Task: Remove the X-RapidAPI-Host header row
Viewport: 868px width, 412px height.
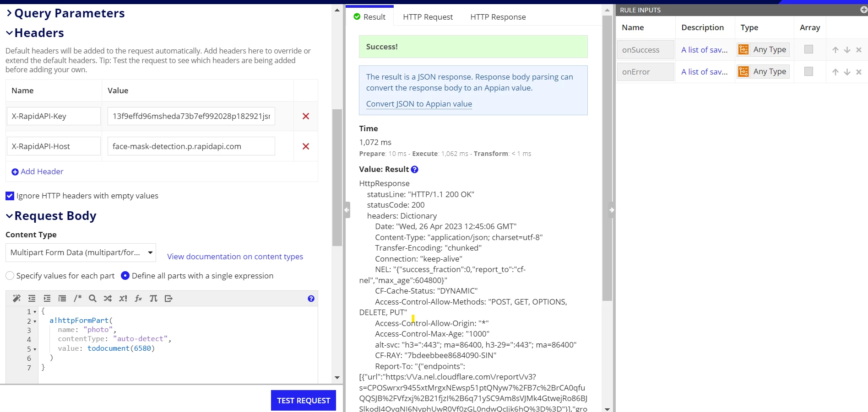Action: (306, 146)
